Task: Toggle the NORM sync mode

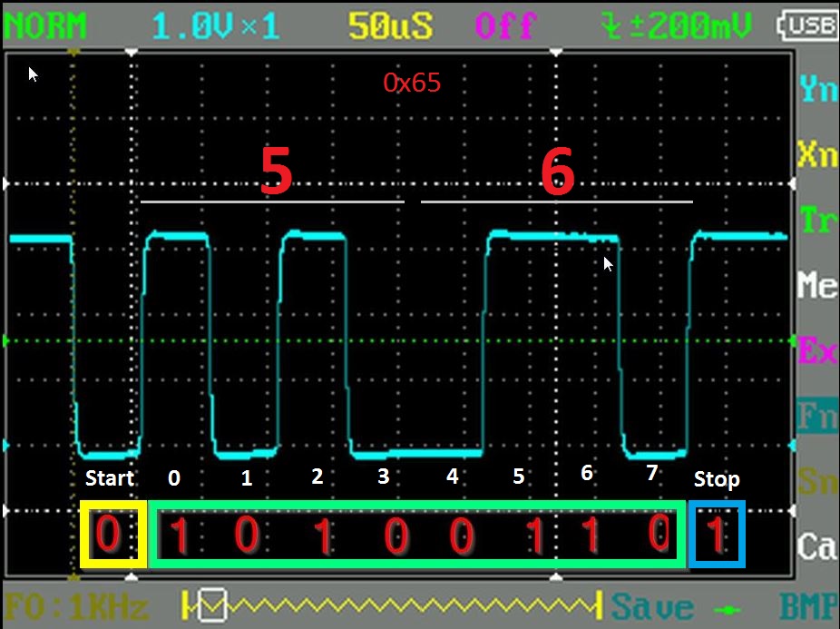Action: [45, 26]
